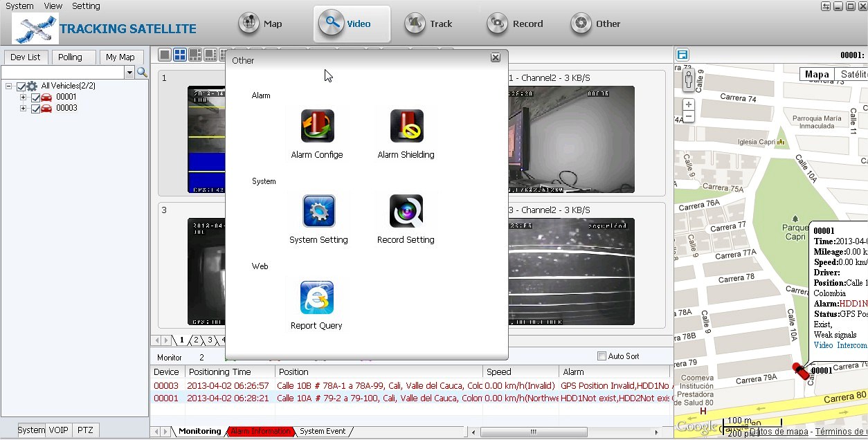Switch to Map view in top toolbar
Viewport: 868px width, 440px height.
[x=260, y=24]
